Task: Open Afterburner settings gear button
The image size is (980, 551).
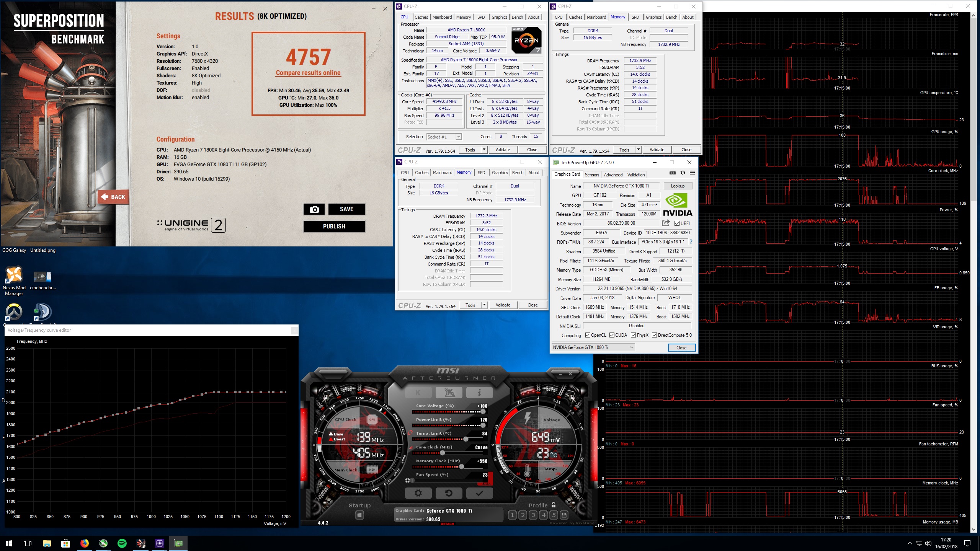Action: (418, 493)
